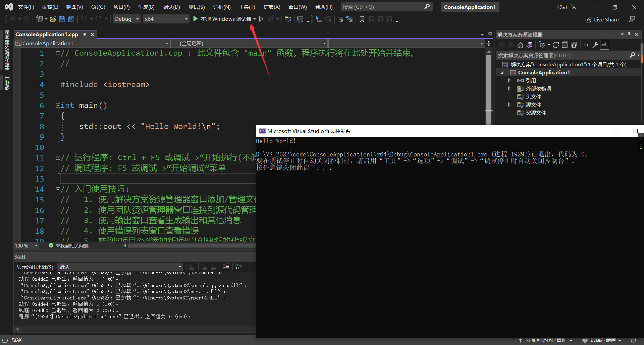The width and height of the screenshot is (644, 345).
Task: Save the current file with the disk icon
Action: [x=62, y=19]
